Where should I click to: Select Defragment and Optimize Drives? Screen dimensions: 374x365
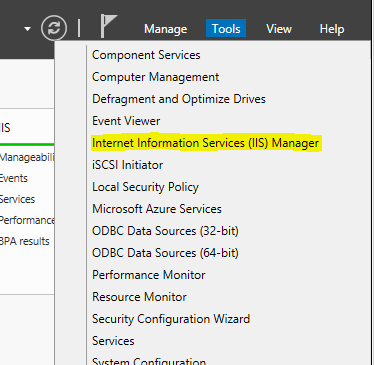(179, 99)
